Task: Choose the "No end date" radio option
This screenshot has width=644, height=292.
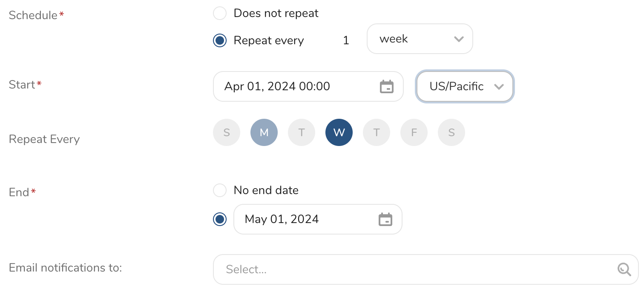Action: coord(220,190)
